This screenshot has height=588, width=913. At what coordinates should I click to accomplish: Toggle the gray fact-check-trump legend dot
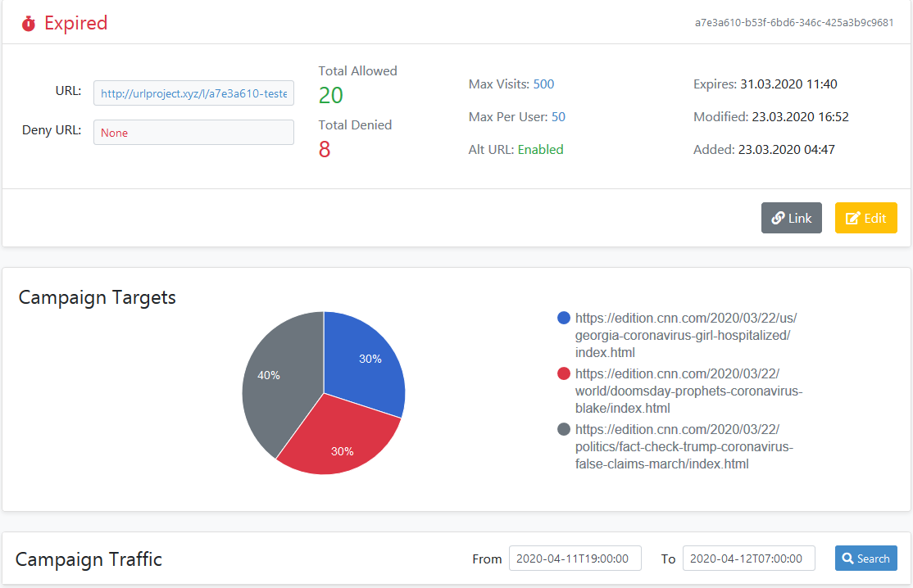[x=563, y=429]
